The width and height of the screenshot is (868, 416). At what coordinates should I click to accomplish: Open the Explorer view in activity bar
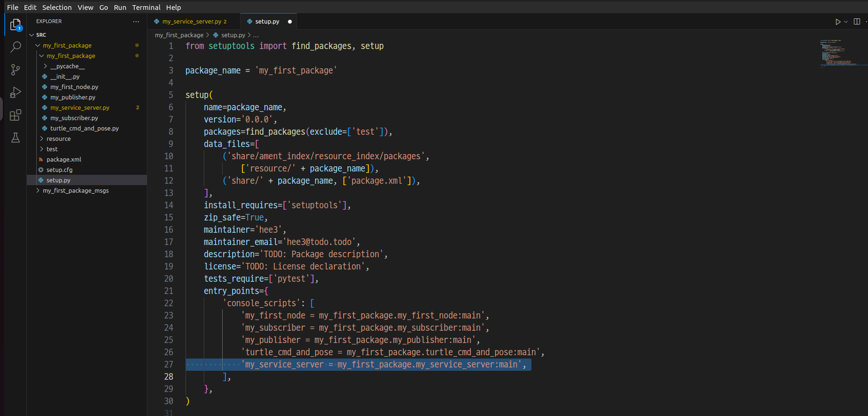[x=16, y=24]
